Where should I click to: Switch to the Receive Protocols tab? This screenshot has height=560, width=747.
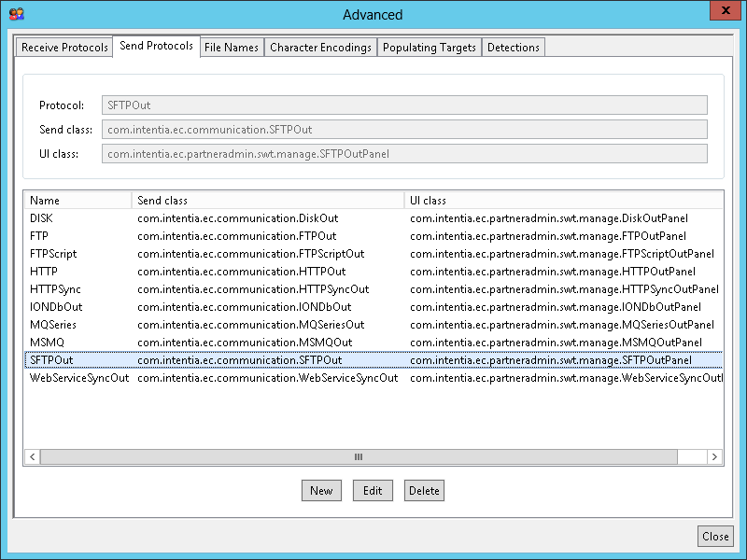64,48
